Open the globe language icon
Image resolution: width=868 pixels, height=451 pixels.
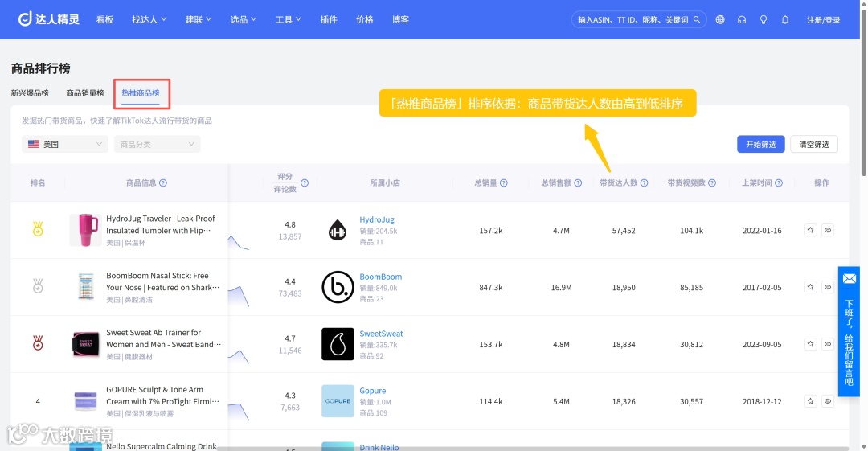(x=719, y=19)
